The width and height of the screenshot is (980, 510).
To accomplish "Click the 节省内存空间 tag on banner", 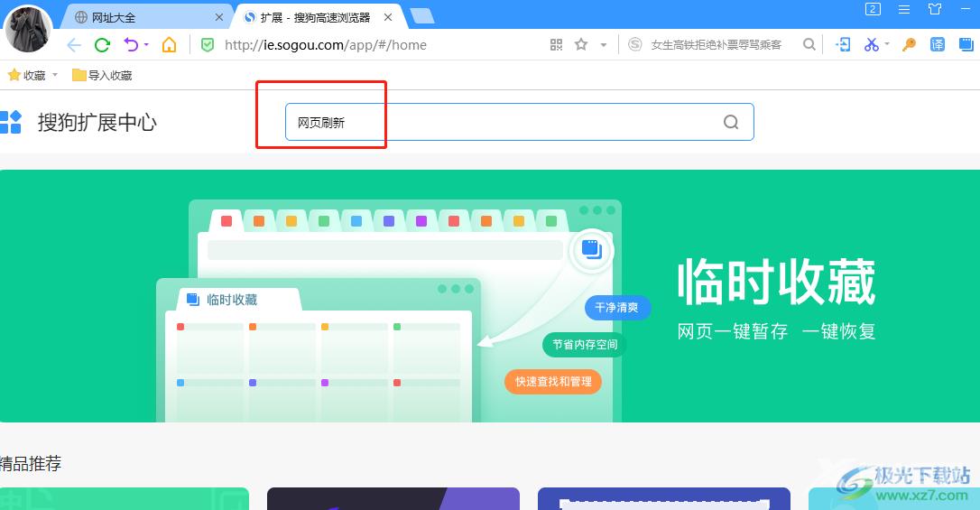I will pyautogui.click(x=585, y=345).
